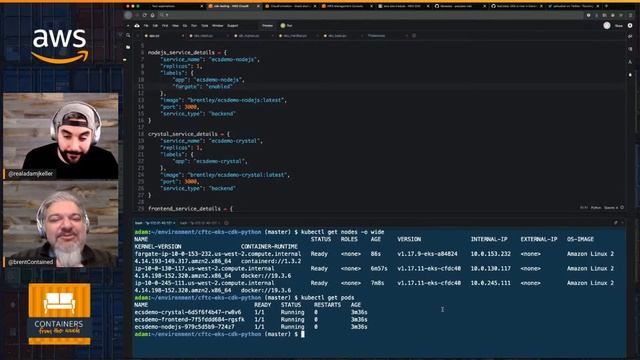
Task: Click the line with crystal_service_details
Action: click(189, 134)
